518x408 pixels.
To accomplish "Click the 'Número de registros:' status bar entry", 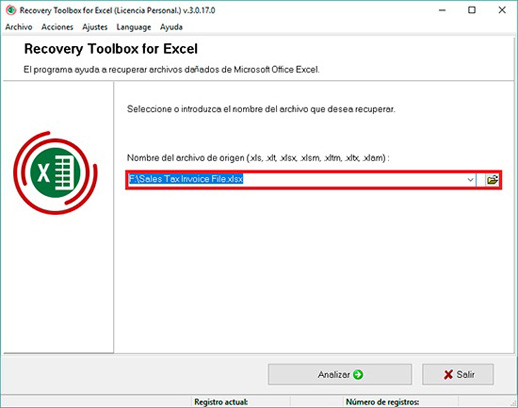I will [382, 402].
